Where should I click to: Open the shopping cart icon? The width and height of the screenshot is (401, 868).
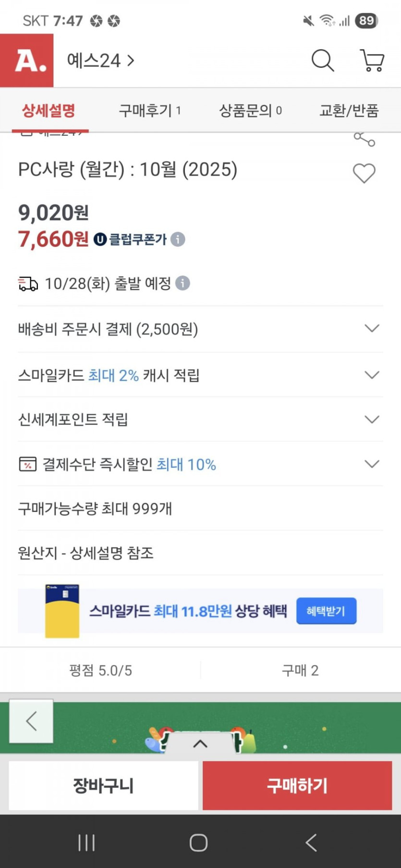tap(372, 61)
